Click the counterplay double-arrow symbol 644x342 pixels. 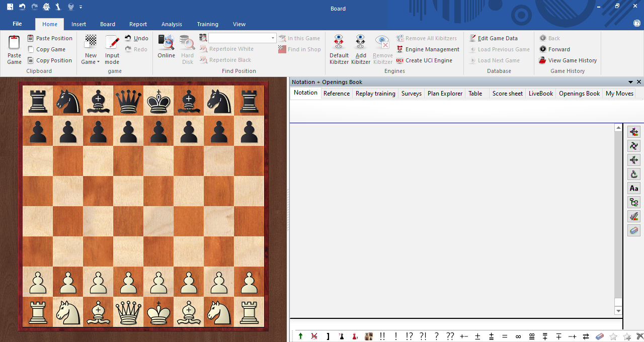(x=586, y=336)
